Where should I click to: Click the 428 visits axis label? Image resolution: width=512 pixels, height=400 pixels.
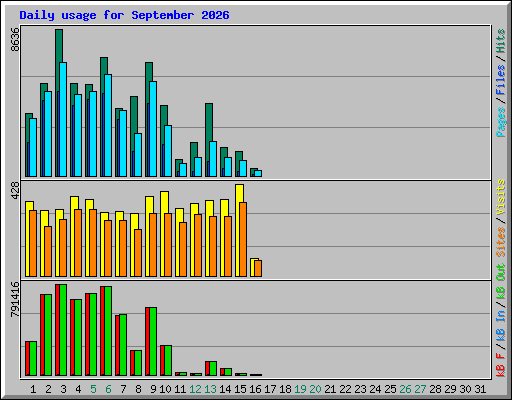click(15, 191)
